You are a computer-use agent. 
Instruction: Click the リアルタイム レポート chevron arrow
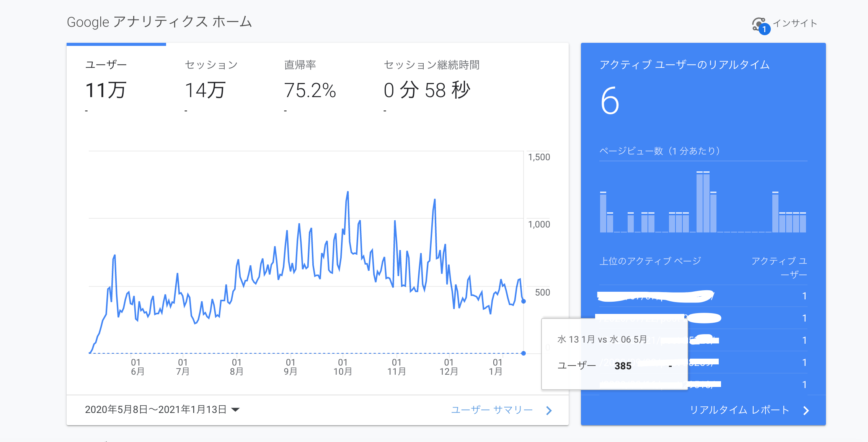point(806,410)
